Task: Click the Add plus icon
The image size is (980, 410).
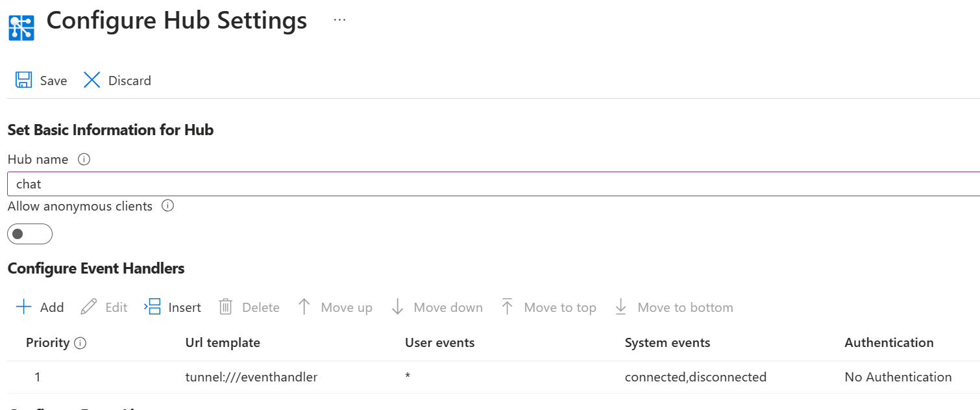Action: (24, 307)
